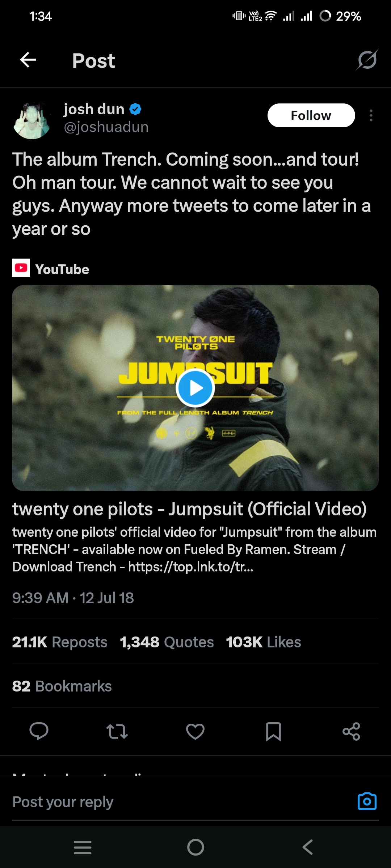391x868 pixels.
Task: View the 21.1K Reposts list
Action: point(60,642)
